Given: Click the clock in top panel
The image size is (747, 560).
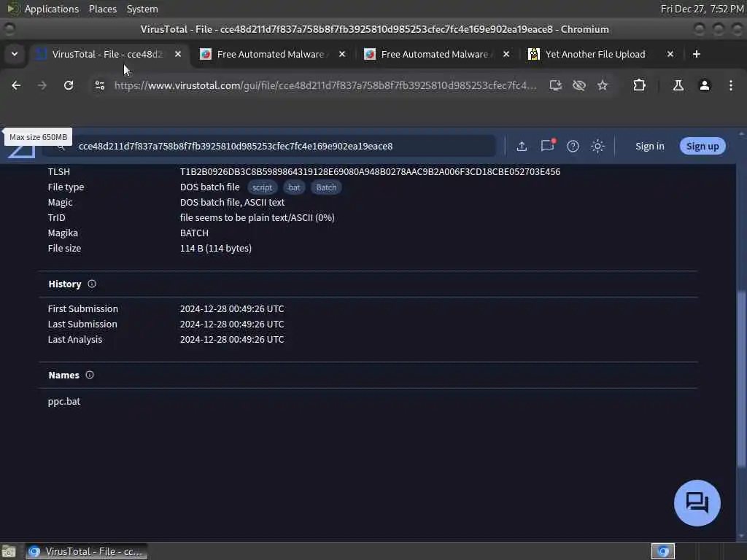Looking at the screenshot, I should tap(703, 9).
